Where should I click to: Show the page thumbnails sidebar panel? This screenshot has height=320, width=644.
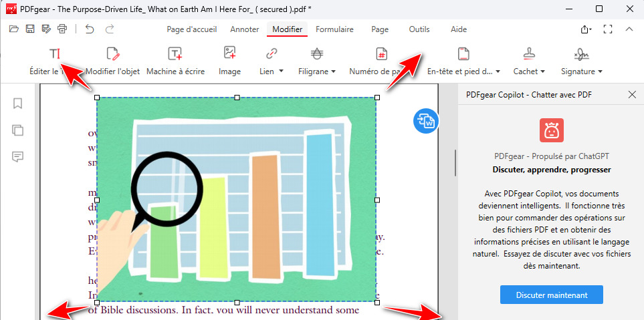tap(18, 130)
